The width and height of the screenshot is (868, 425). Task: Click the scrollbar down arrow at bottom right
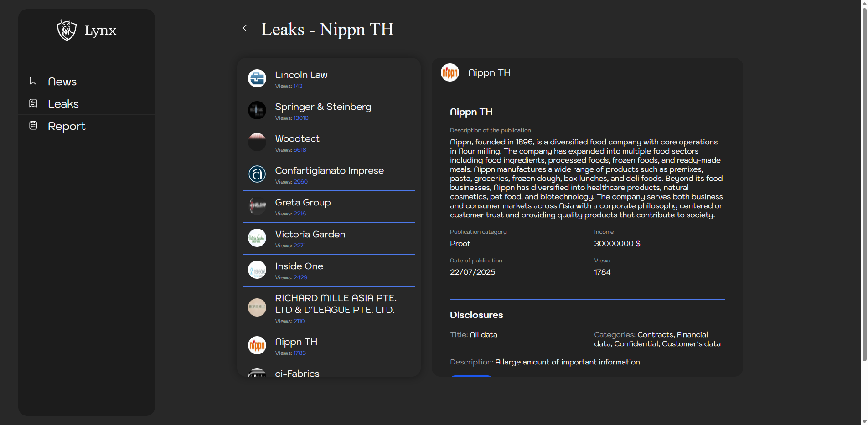[864, 421]
